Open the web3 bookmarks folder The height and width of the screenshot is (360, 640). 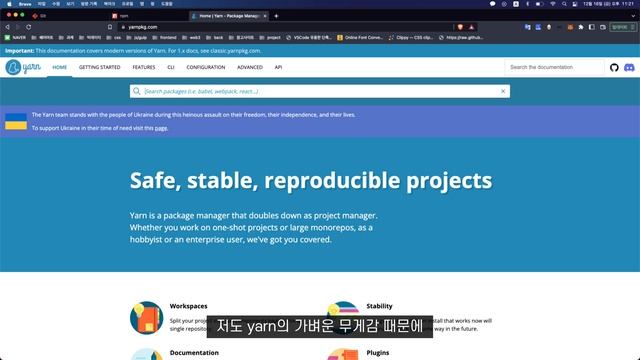click(191, 38)
